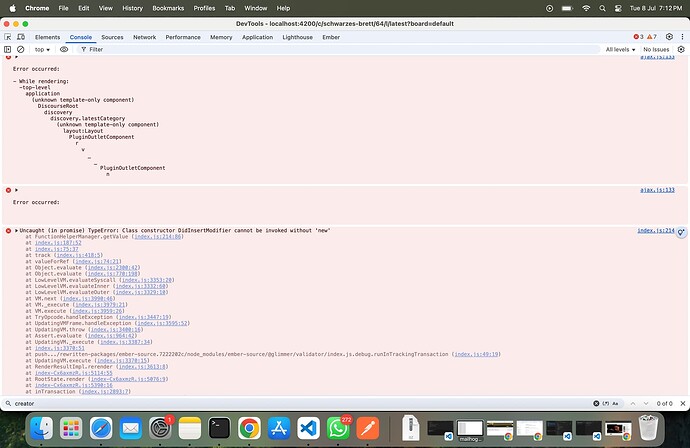Open index.js:49:19 runInTrackingTransaction link

coord(476,354)
